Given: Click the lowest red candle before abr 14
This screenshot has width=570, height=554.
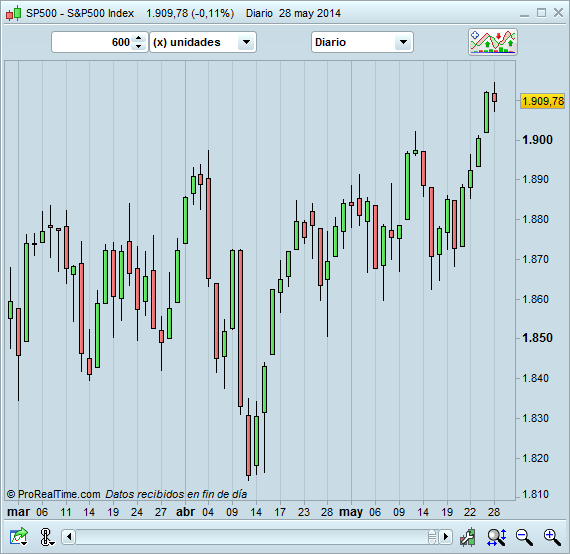Looking at the screenshot, I should [x=248, y=445].
